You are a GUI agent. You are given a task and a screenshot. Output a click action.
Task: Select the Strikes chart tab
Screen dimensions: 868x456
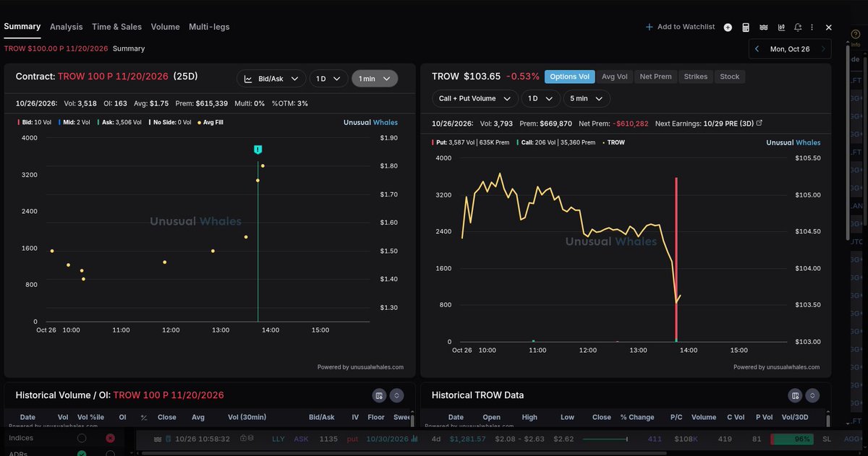pos(696,77)
